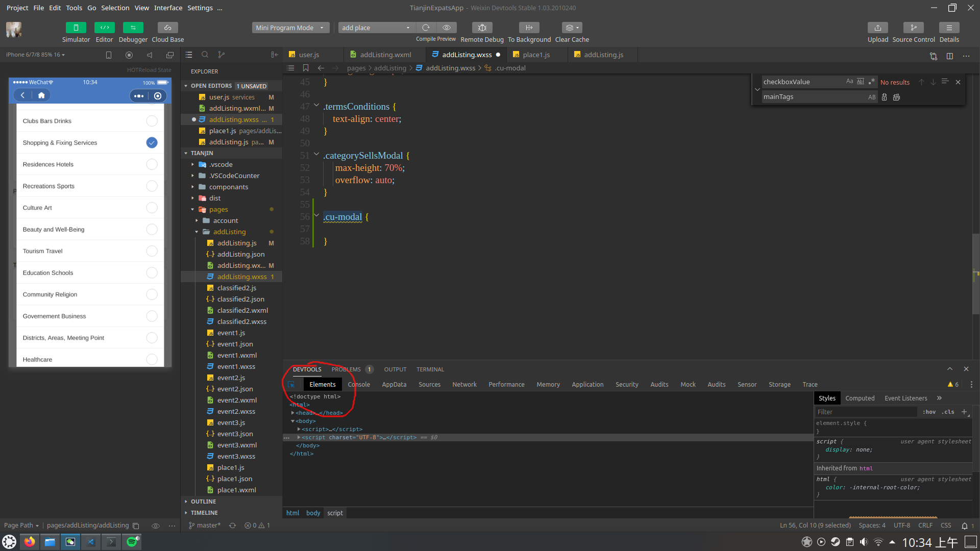Viewport: 980px width, 551px height.
Task: Open the Debugger panel icon
Action: 133,28
